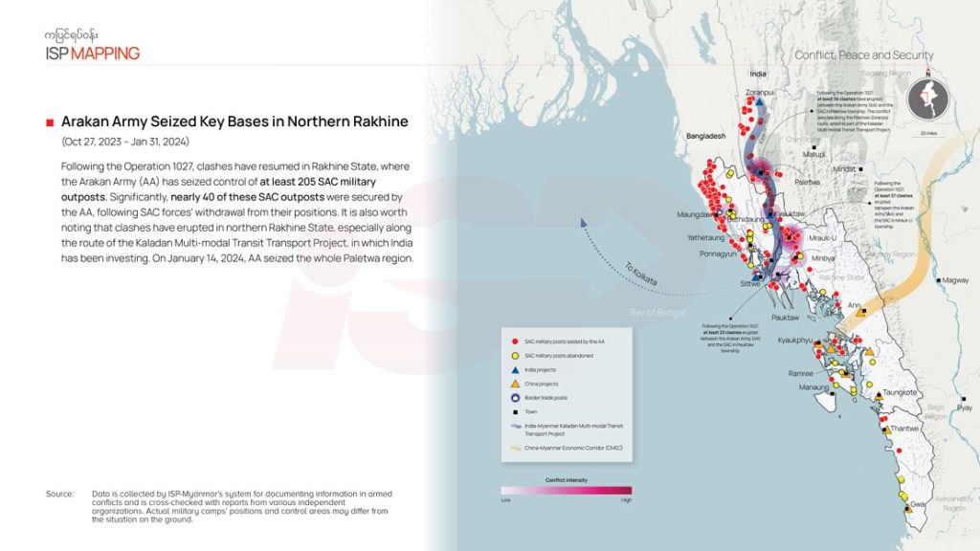Image resolution: width=980 pixels, height=551 pixels.
Task: Click the 'Conflict, Peace and Security' title
Action: coord(863,55)
